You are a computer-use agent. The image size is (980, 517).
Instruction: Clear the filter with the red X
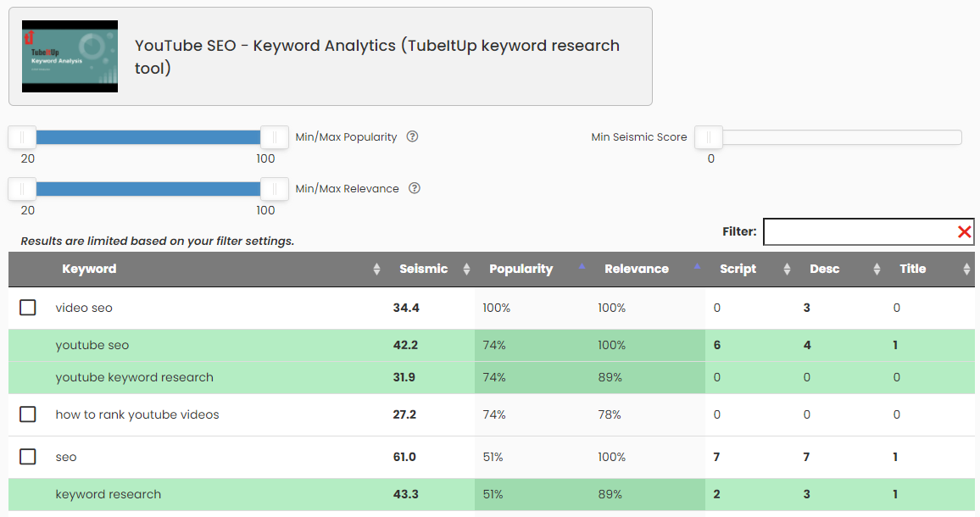(964, 232)
